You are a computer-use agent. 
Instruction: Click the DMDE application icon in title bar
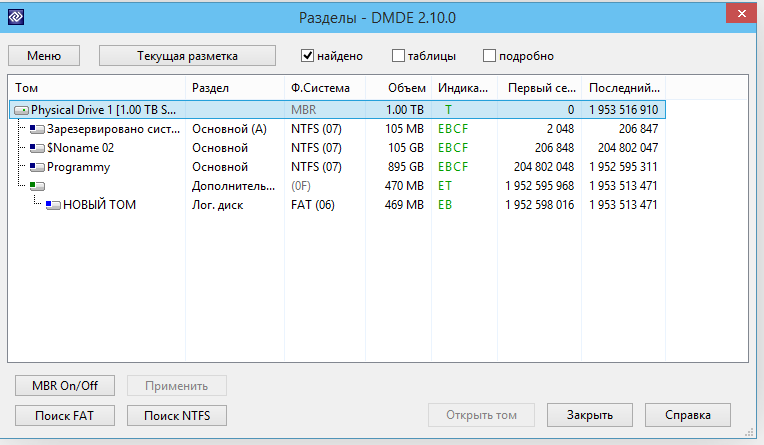click(x=16, y=17)
